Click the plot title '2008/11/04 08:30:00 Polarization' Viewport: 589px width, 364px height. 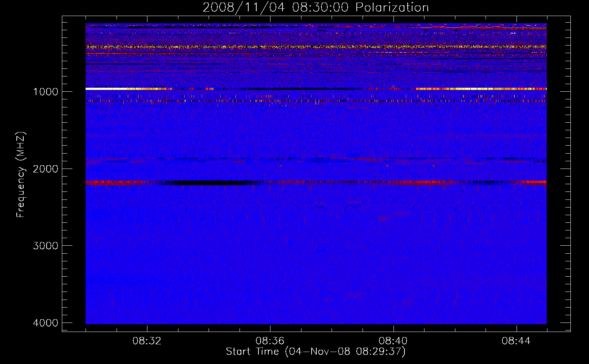[316, 7]
